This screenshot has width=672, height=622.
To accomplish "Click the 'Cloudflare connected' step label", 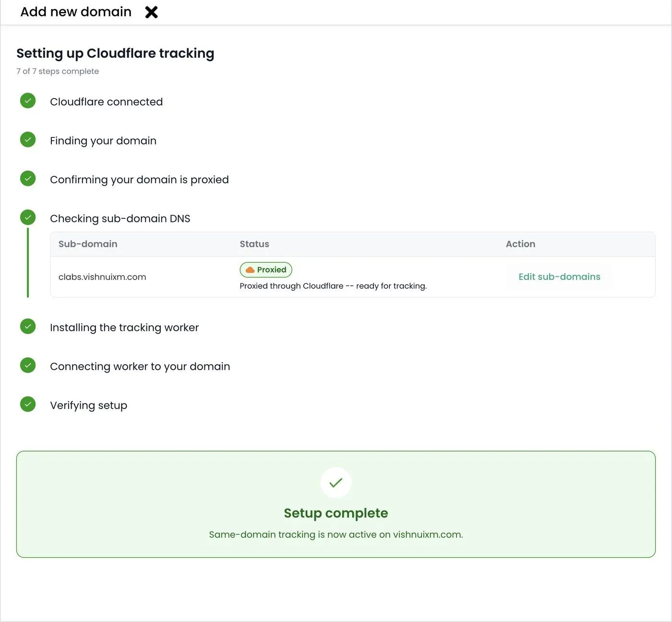I will tap(107, 102).
